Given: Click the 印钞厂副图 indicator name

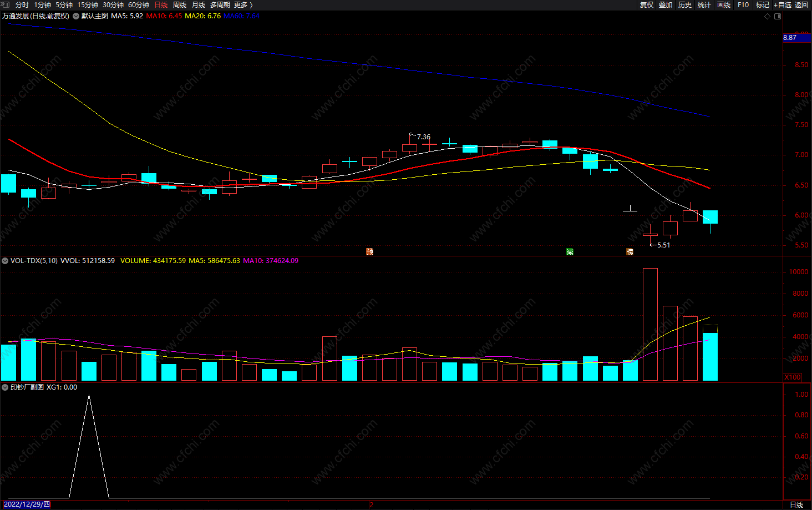Looking at the screenshot, I should (27, 387).
